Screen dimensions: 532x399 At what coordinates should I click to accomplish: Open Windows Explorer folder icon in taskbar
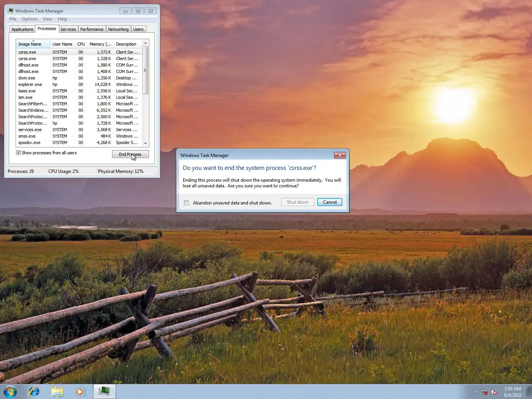click(57, 391)
